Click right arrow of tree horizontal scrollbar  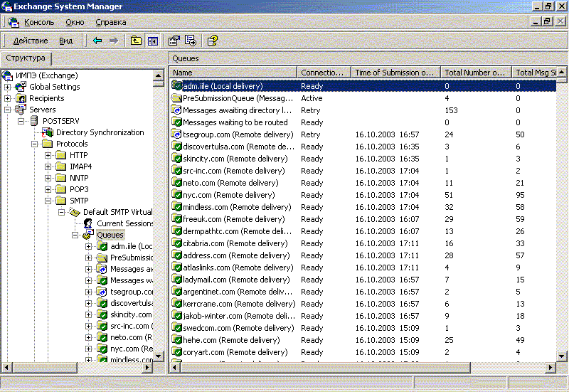[147, 367]
